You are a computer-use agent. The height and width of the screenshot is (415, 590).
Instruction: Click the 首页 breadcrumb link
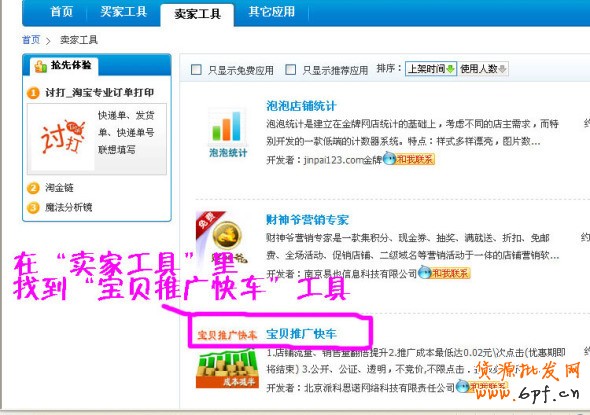(x=31, y=40)
